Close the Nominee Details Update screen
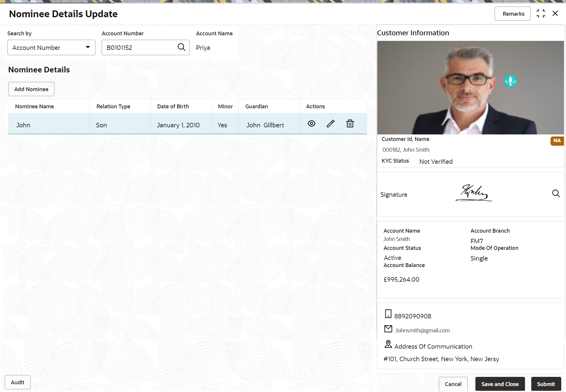Viewport: 566px width, 392px height. pos(555,14)
